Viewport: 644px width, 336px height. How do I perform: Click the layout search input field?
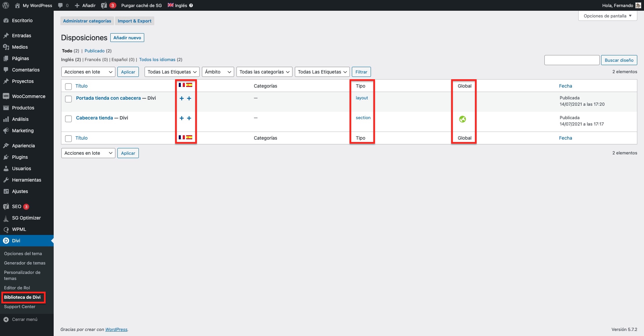click(572, 60)
